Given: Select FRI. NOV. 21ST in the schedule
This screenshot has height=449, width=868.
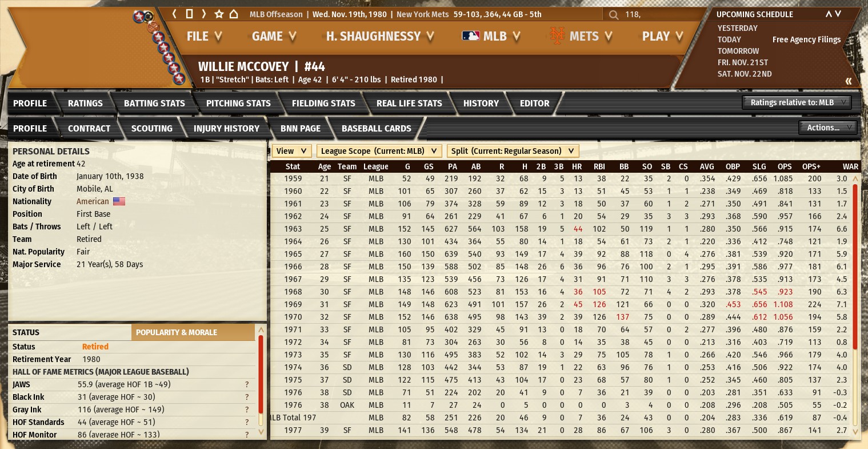Looking at the screenshot, I should point(743,62).
